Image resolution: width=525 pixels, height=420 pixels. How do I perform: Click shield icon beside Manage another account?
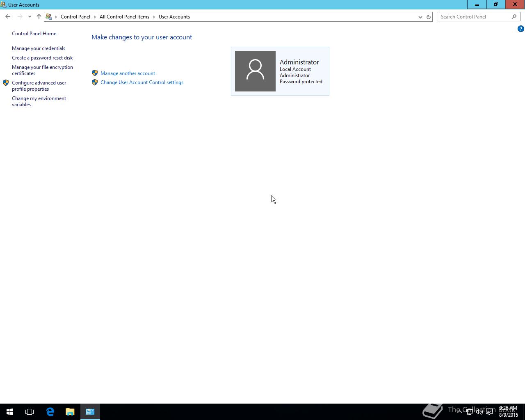(x=95, y=73)
